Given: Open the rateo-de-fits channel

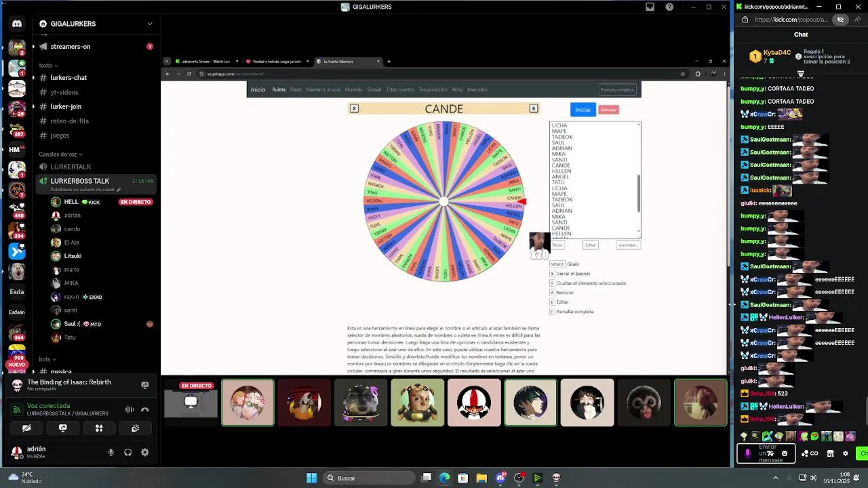Looking at the screenshot, I should (x=95, y=121).
